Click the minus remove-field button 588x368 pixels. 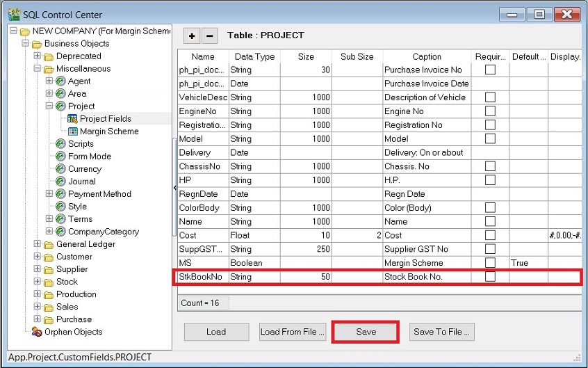[209, 35]
